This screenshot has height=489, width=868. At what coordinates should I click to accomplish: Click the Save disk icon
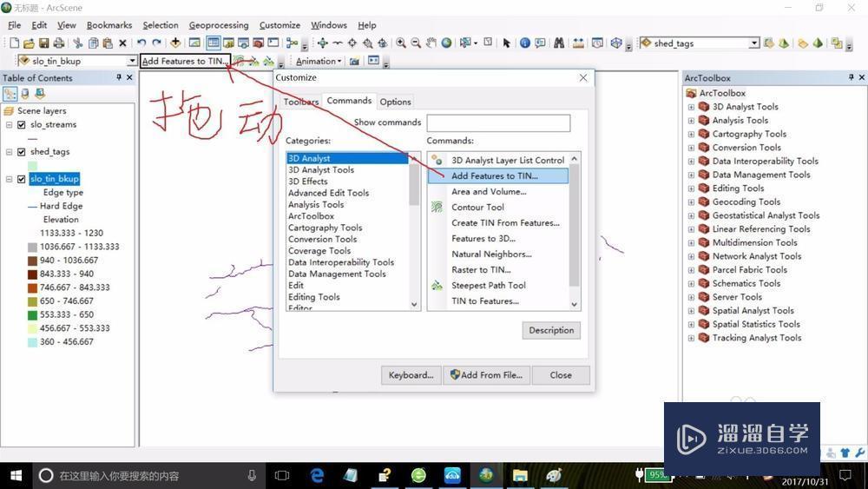43,43
